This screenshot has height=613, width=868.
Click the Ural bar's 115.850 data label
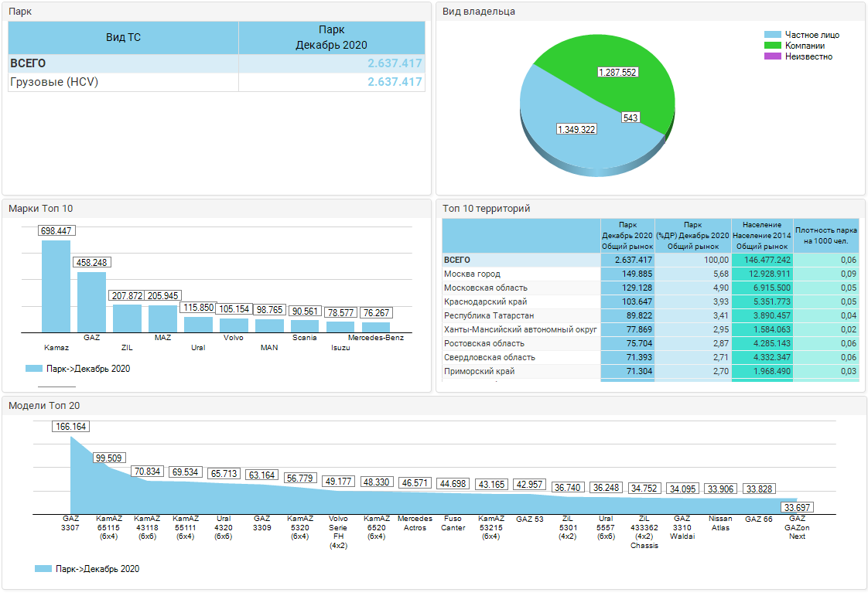coord(199,308)
